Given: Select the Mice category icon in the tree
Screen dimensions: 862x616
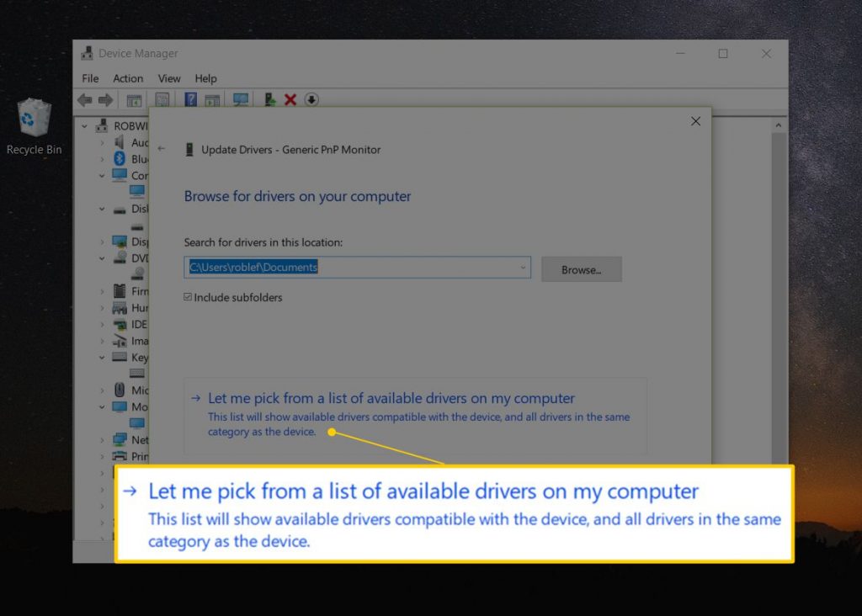Looking at the screenshot, I should pyautogui.click(x=120, y=390).
